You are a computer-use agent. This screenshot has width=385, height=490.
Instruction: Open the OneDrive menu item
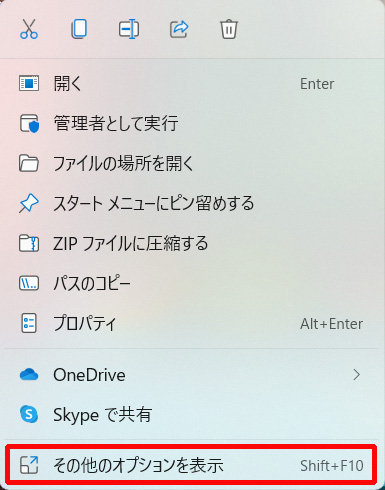tap(192, 375)
